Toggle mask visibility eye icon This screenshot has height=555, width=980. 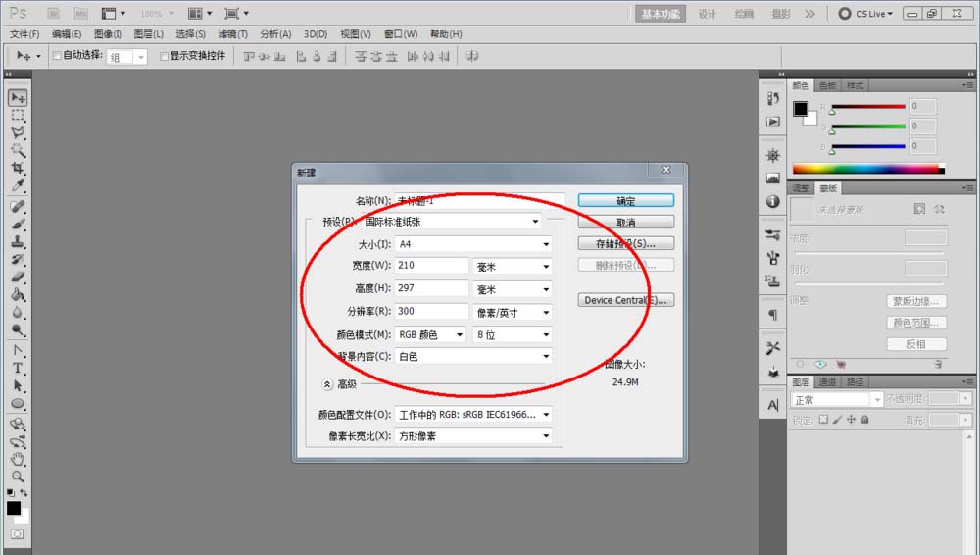[x=820, y=364]
